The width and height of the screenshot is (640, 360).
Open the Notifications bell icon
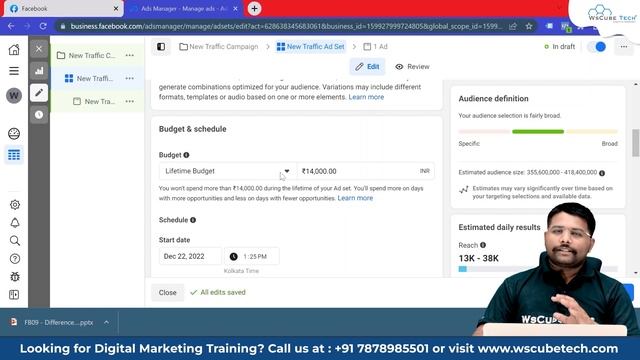pyautogui.click(x=15, y=222)
